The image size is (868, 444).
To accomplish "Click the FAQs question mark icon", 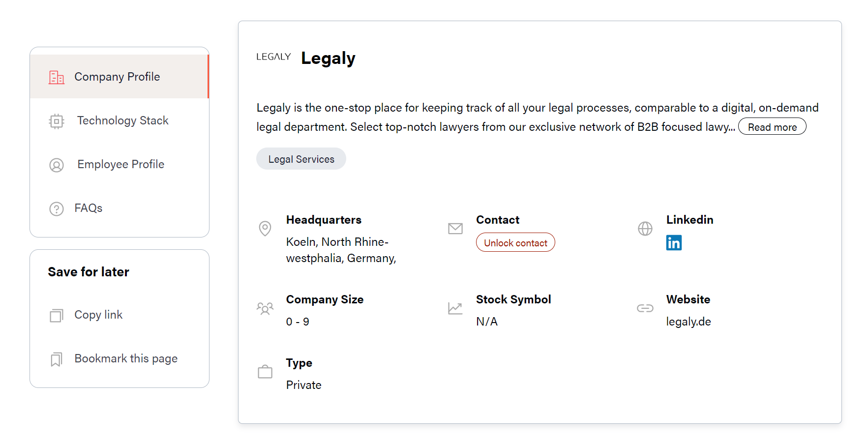I will coord(57,209).
